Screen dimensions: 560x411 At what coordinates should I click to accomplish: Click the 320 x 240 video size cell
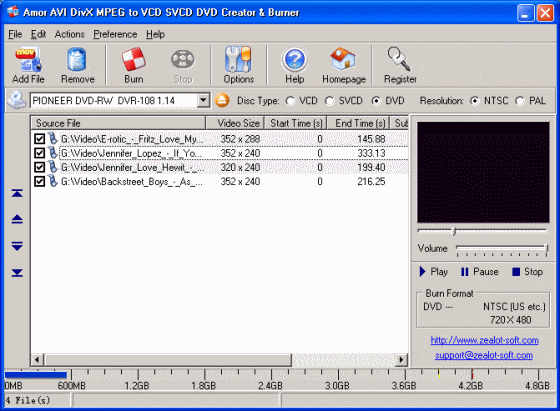point(240,167)
